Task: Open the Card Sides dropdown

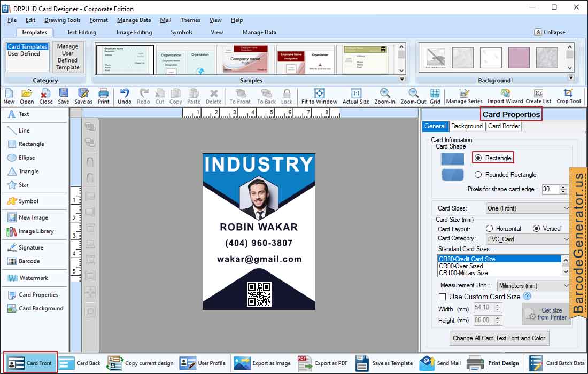Action: (527, 208)
